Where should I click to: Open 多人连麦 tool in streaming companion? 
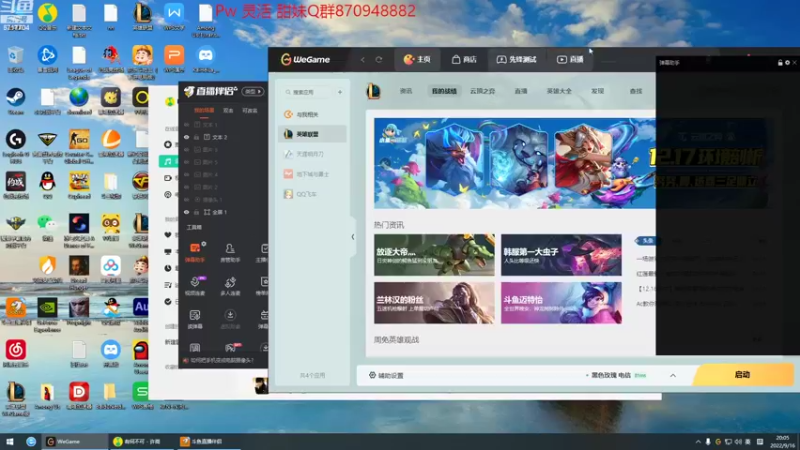coord(230,286)
